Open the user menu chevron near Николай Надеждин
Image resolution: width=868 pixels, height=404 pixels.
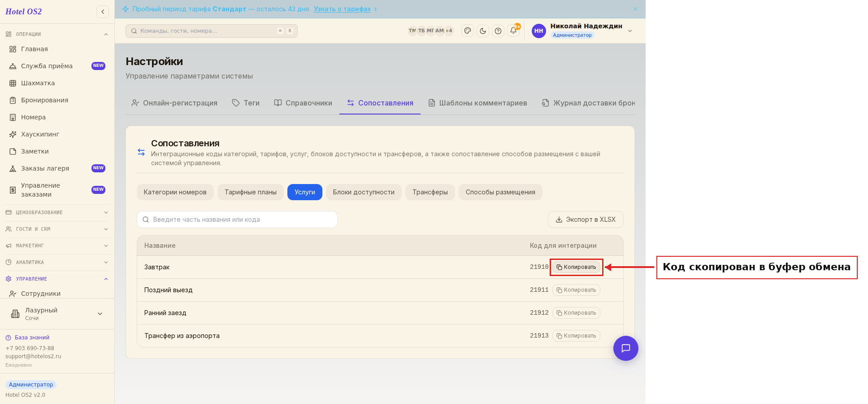pyautogui.click(x=630, y=31)
